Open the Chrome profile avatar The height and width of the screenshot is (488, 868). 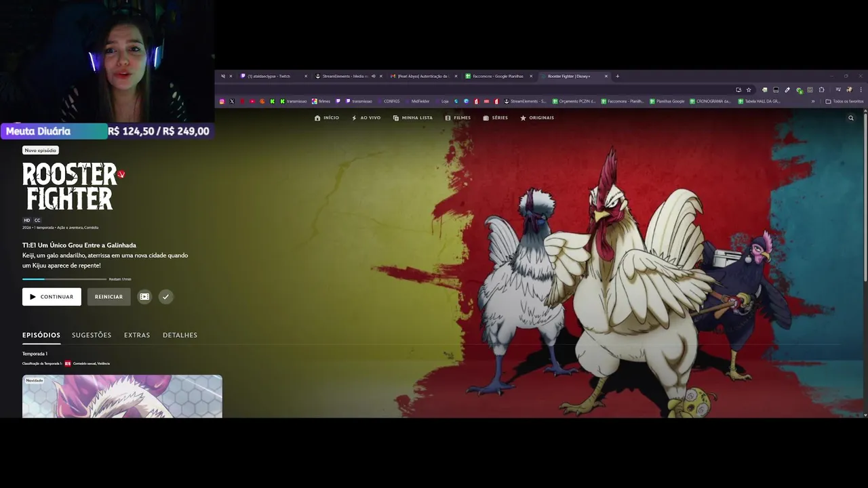[849, 89]
